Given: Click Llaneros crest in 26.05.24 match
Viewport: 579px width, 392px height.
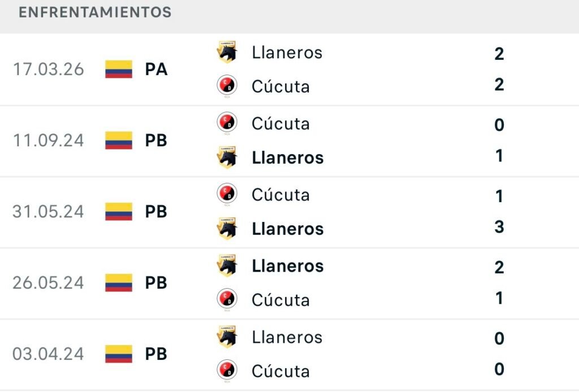Looking at the screenshot, I should (227, 265).
